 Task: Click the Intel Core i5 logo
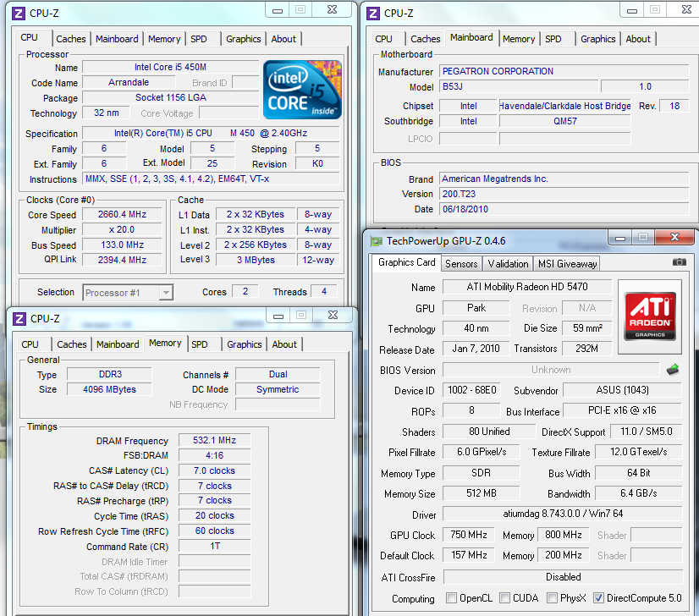302,90
